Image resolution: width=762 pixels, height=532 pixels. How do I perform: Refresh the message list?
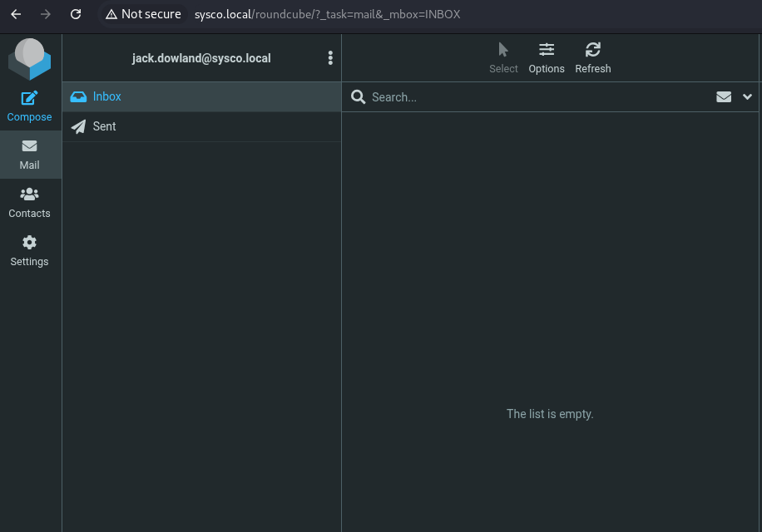coord(593,58)
